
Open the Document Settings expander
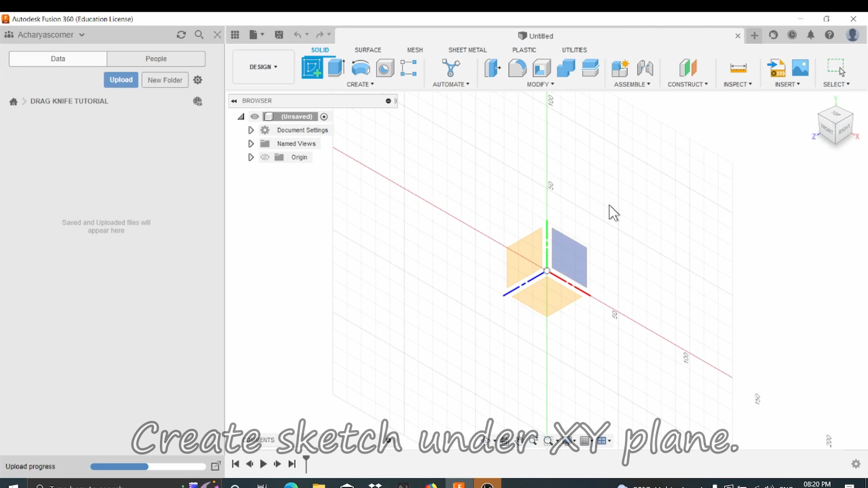pos(251,130)
